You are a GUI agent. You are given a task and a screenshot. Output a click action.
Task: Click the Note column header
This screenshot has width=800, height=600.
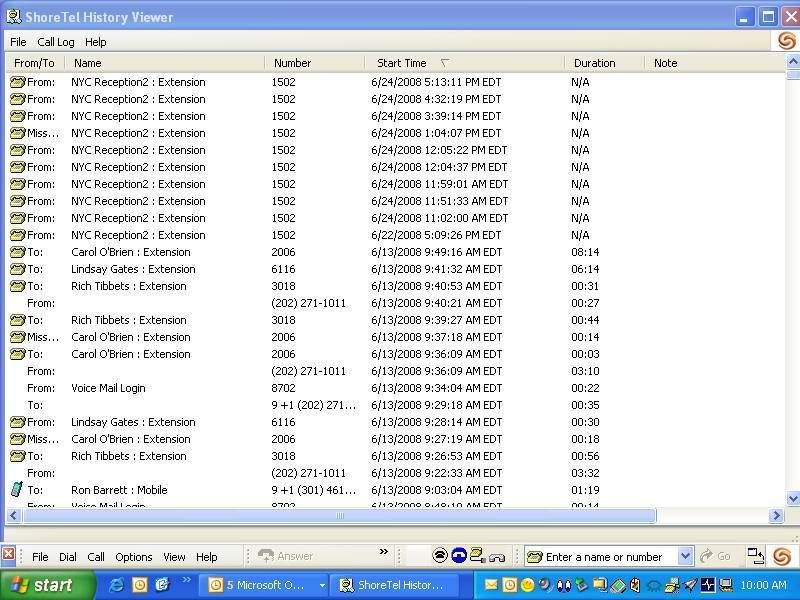[665, 63]
